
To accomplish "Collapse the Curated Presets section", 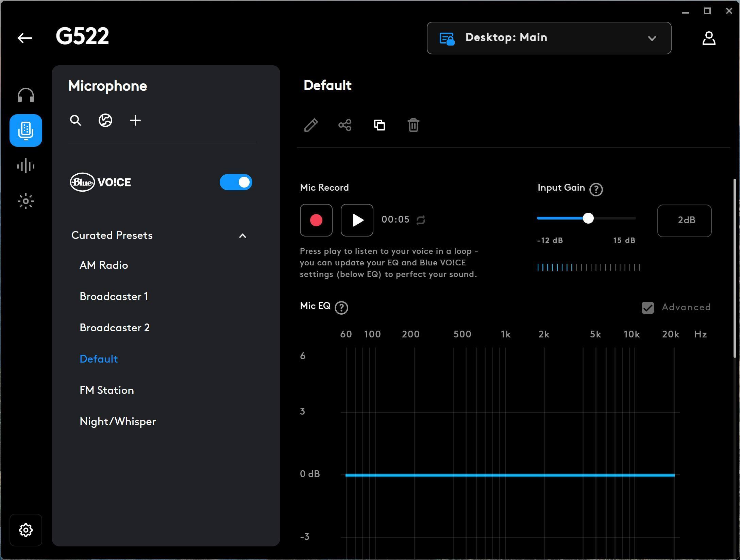I will (242, 236).
